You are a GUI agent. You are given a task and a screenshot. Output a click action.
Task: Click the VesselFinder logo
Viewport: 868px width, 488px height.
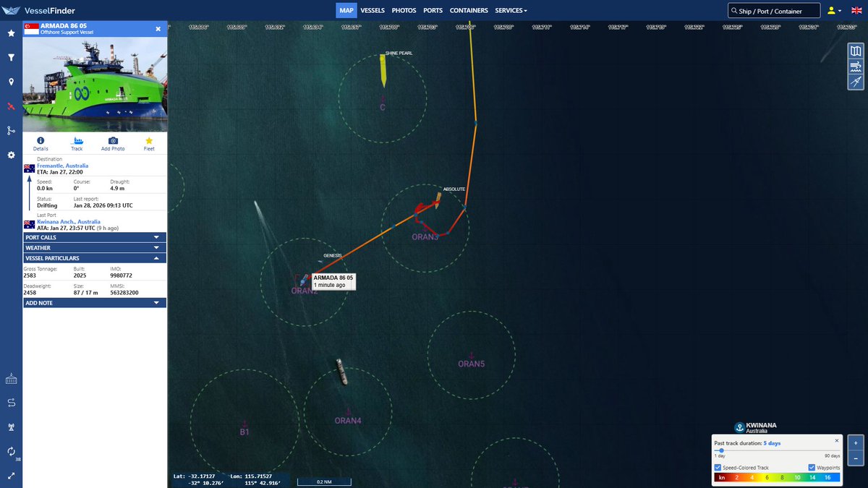pos(38,11)
